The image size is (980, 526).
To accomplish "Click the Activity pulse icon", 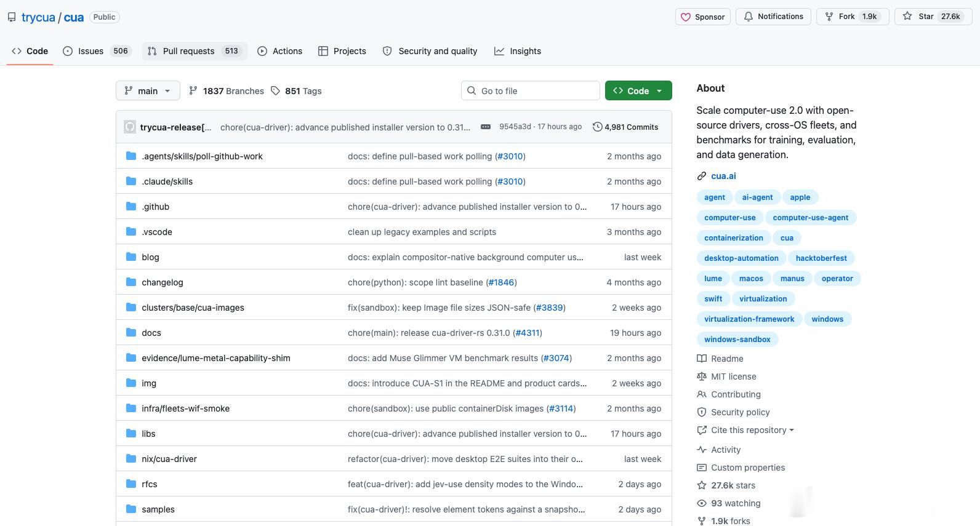I will point(702,450).
